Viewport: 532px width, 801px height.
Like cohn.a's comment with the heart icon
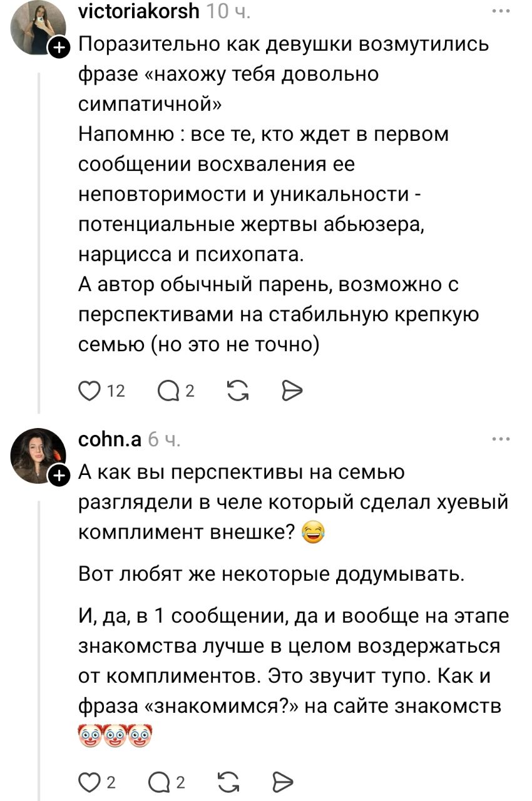[x=89, y=782]
